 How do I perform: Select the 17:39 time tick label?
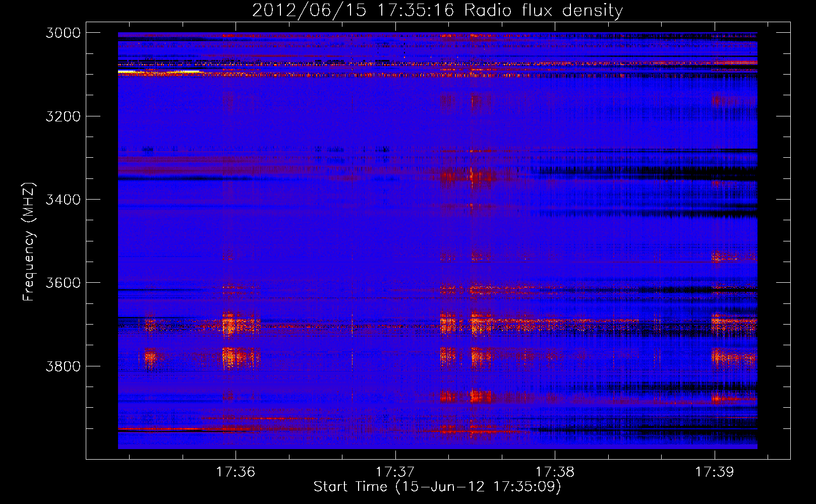(715, 472)
